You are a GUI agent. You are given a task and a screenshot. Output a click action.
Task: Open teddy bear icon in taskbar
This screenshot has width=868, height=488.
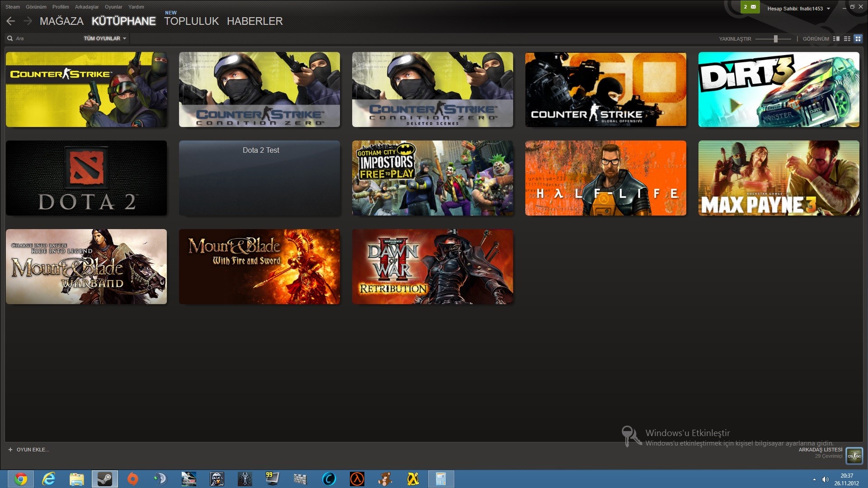[x=385, y=479]
